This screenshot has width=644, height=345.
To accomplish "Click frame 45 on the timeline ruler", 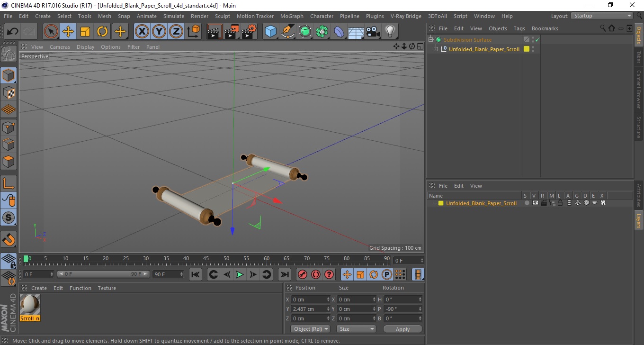I will pyautogui.click(x=206, y=259).
